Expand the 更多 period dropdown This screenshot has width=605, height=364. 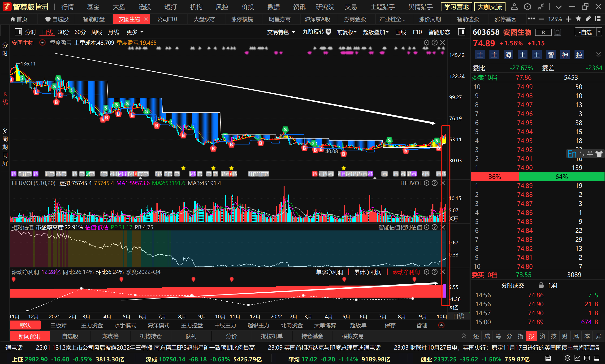[x=135, y=32]
